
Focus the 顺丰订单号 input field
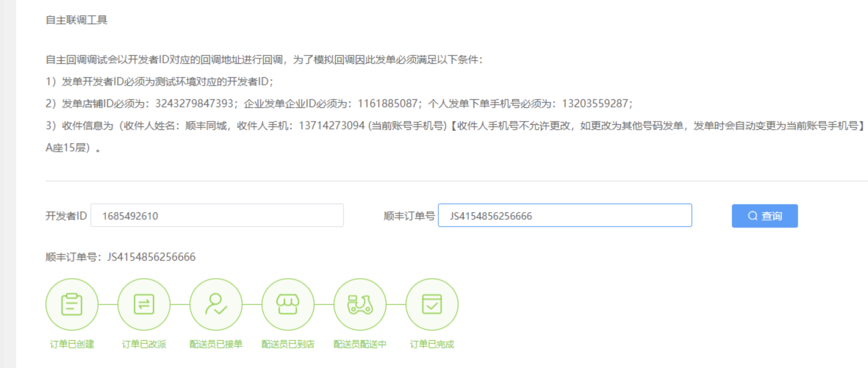(x=565, y=216)
